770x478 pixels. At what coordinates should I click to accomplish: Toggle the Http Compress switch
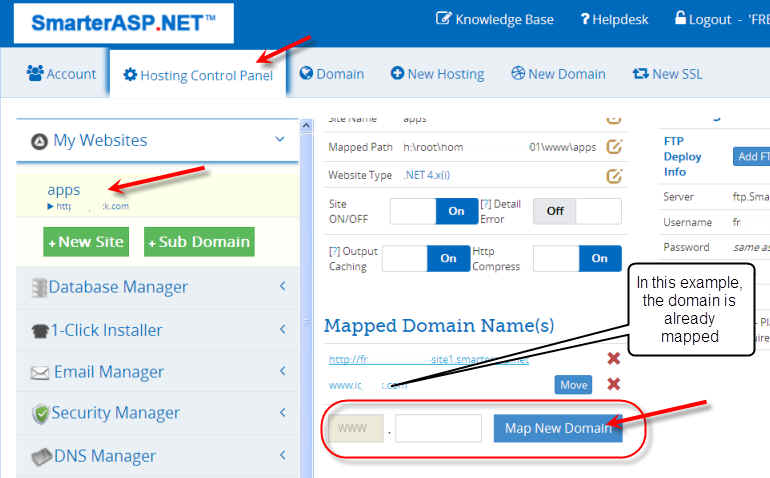pos(577,258)
